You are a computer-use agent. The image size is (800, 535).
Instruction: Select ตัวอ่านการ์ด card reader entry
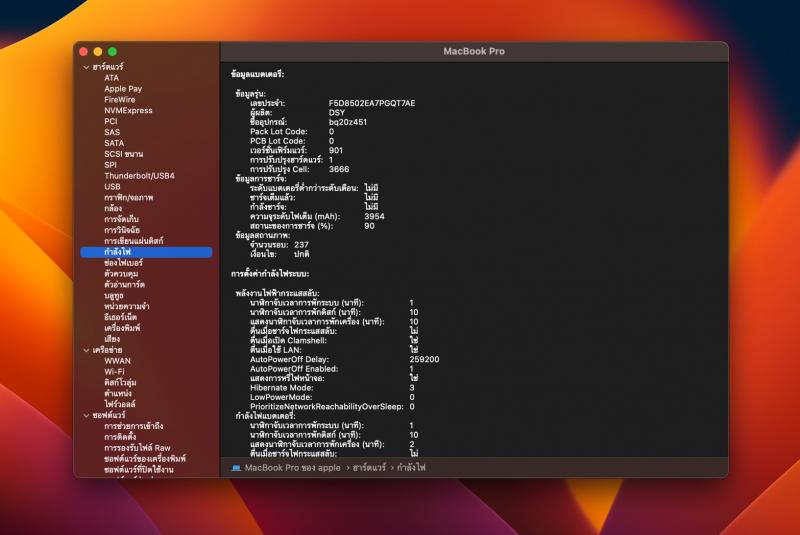tap(124, 285)
